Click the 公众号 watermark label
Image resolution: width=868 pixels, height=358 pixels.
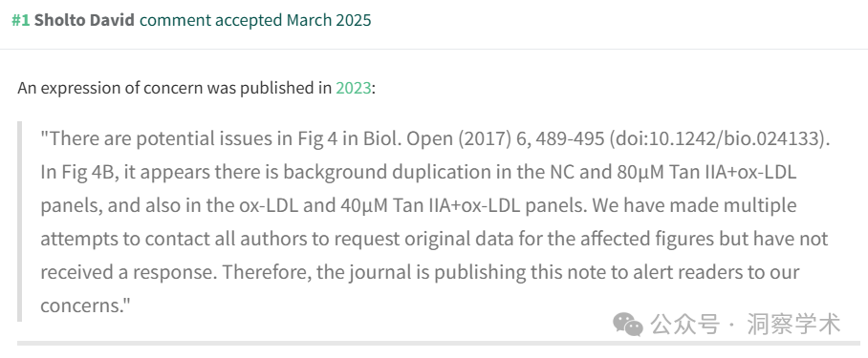tap(685, 325)
